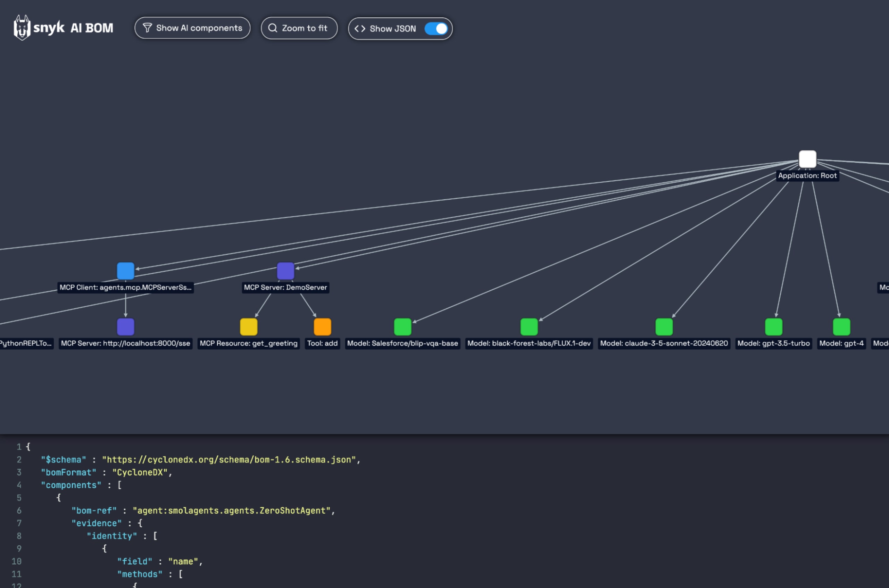Click Model: claude-3-5-sonnet-20240620 label

[664, 343]
